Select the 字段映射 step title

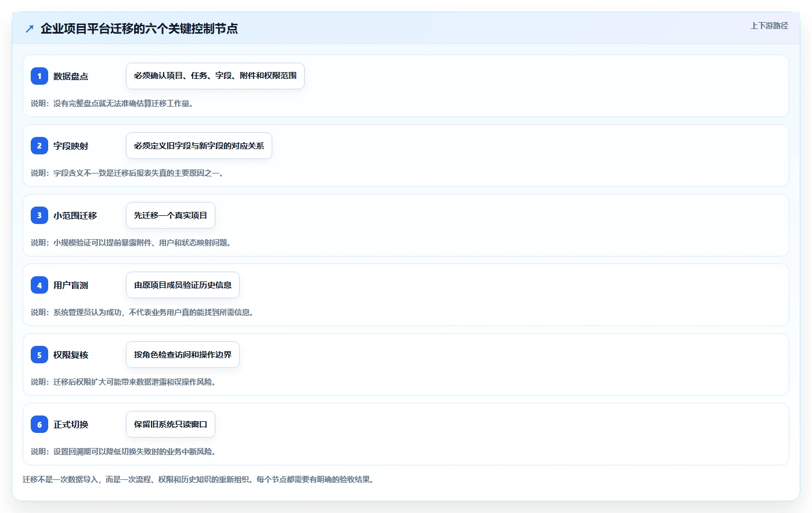71,146
